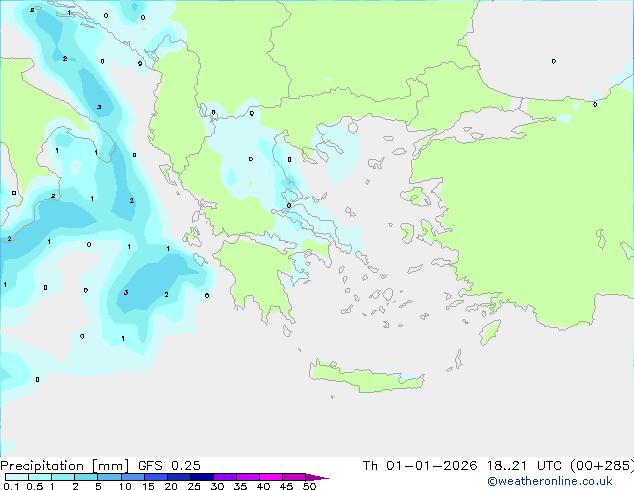The image size is (634, 490).
Task: Click the 15–20 mm legend color swatch
Action: pyautogui.click(x=155, y=477)
